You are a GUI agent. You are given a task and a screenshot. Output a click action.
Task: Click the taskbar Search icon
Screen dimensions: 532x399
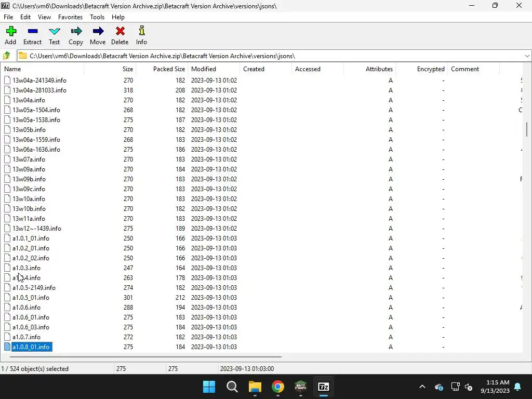[x=232, y=387]
